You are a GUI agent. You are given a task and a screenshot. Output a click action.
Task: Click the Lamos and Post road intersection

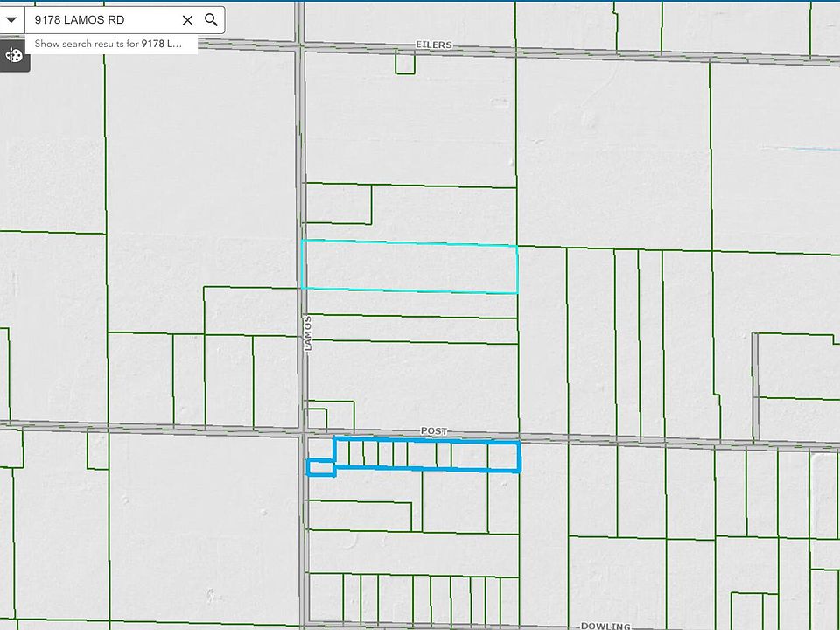click(x=302, y=430)
